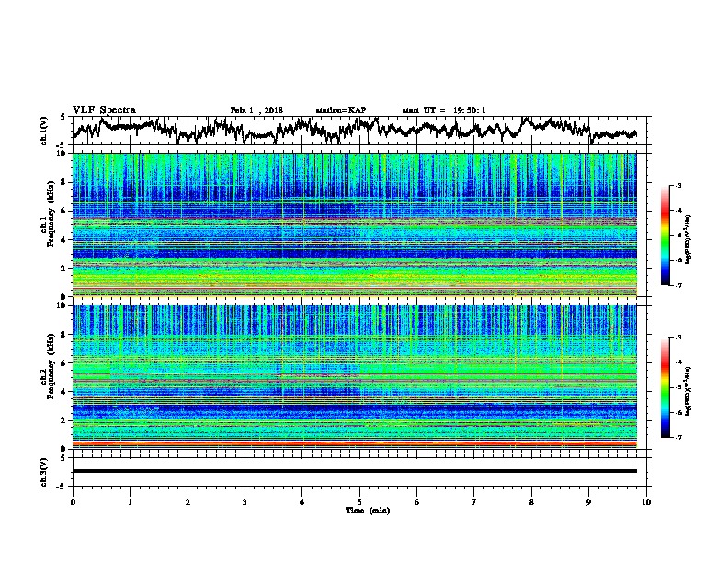728x563 pixels.
Task: Click the ch.1 colorbar log(PSD) unit label
Action: (688, 239)
